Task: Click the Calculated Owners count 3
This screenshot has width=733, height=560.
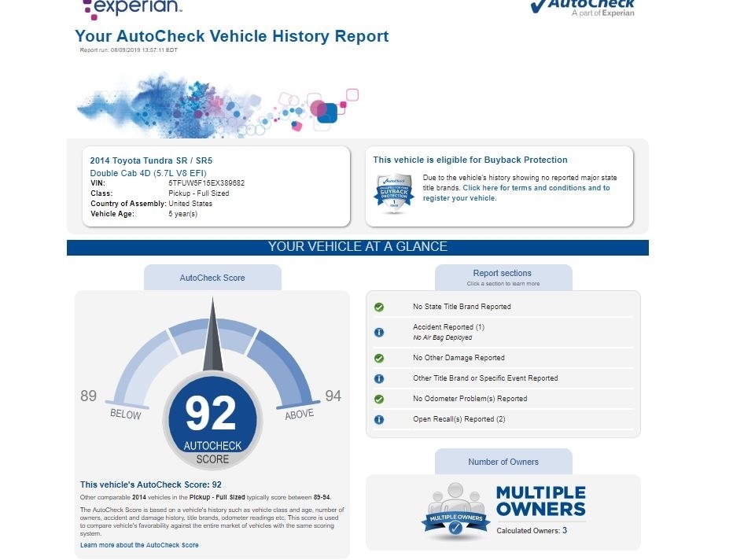Action: 564,531
